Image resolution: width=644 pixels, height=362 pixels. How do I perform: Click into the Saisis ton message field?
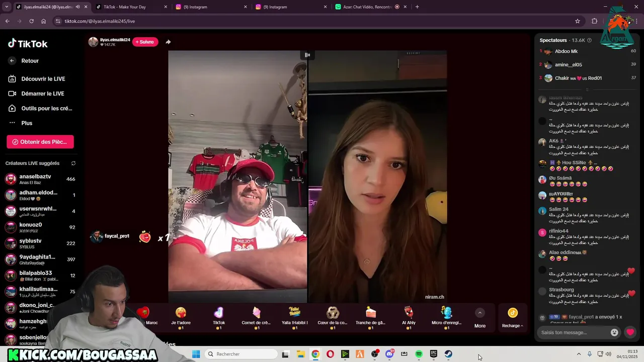pos(573,332)
